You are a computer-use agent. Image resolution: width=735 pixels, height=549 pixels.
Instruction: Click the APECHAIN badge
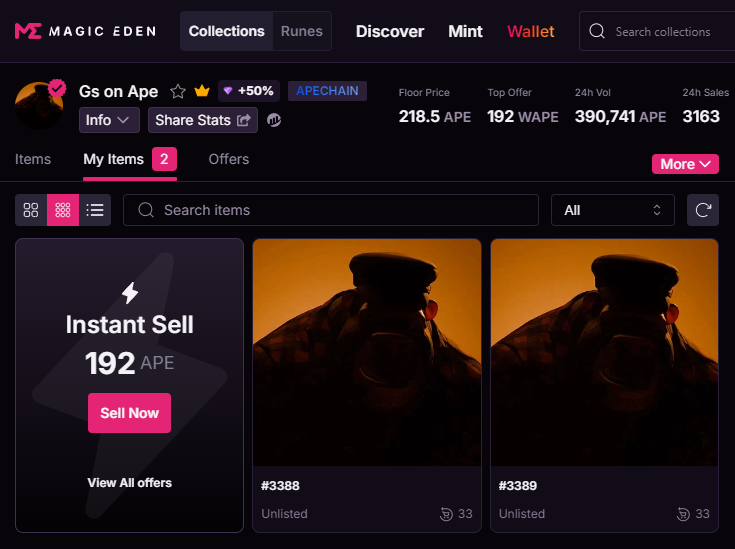click(x=327, y=91)
